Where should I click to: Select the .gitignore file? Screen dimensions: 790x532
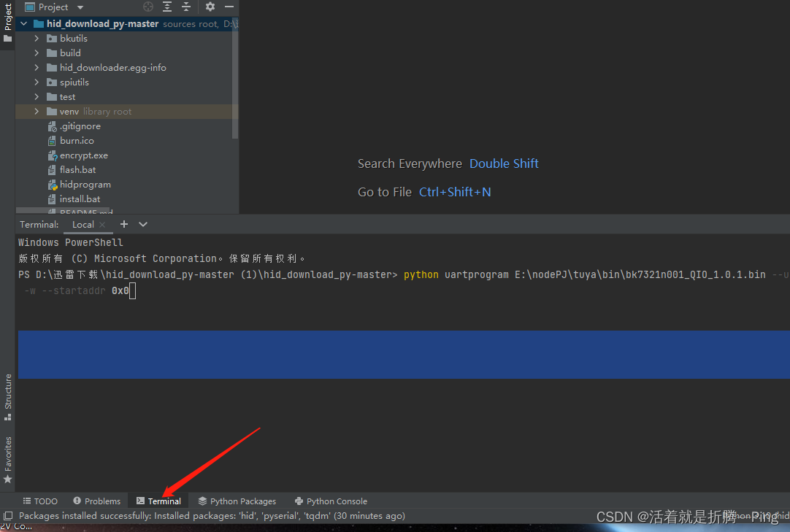pyautogui.click(x=80, y=126)
